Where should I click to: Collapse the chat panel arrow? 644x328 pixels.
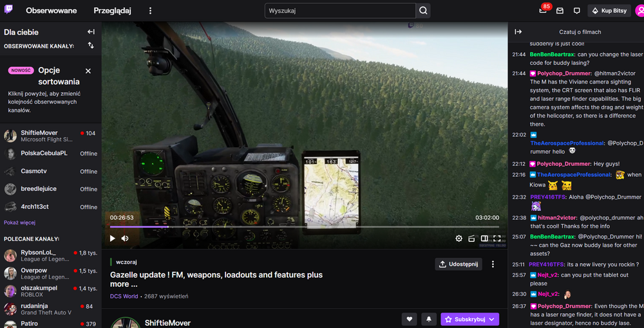[518, 32]
